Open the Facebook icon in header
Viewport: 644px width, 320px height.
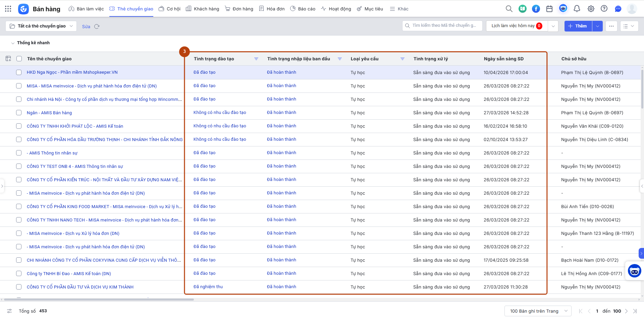coord(536,9)
